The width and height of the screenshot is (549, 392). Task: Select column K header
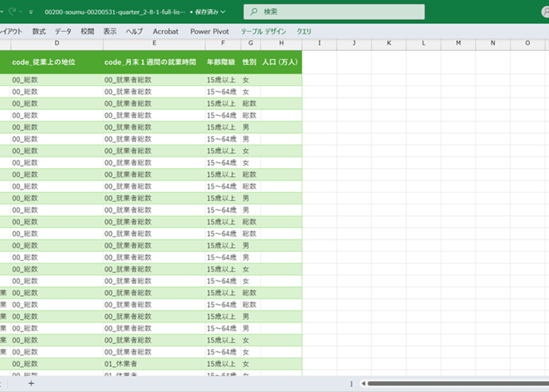click(389, 43)
